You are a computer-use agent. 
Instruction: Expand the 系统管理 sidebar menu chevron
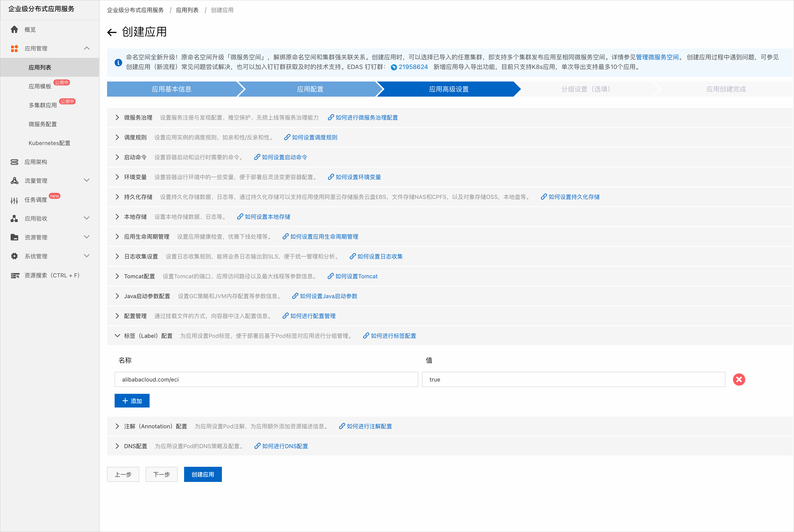coord(87,256)
